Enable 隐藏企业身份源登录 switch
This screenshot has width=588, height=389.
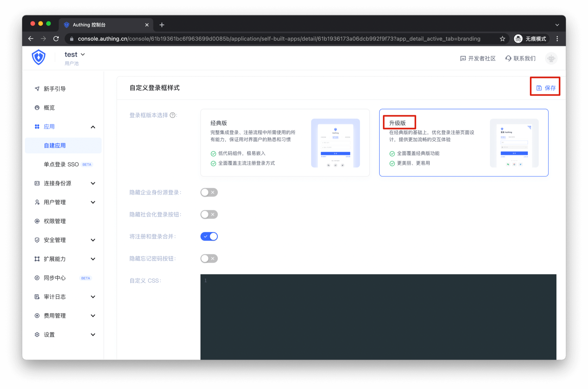[209, 193]
